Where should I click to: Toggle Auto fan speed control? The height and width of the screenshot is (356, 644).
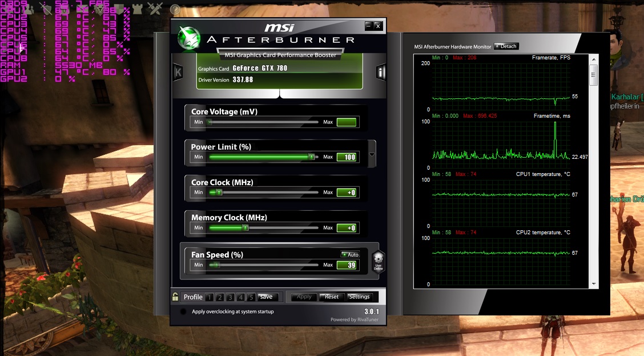pos(351,254)
